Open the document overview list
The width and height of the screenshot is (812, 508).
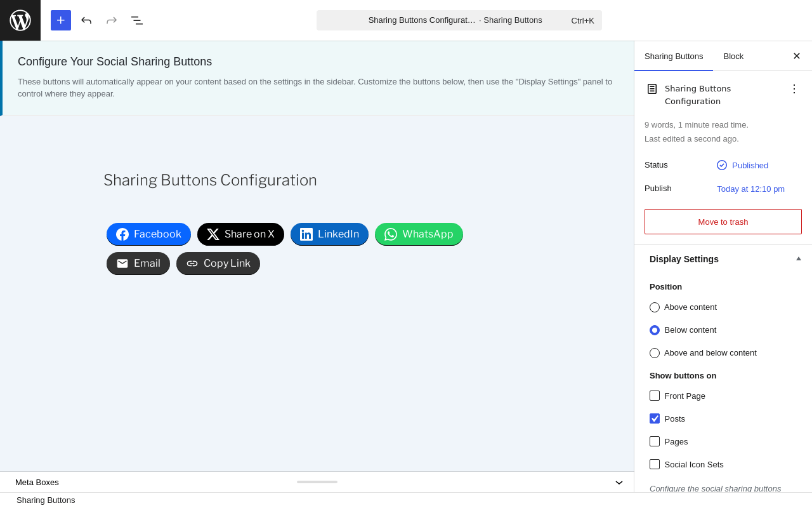137,20
